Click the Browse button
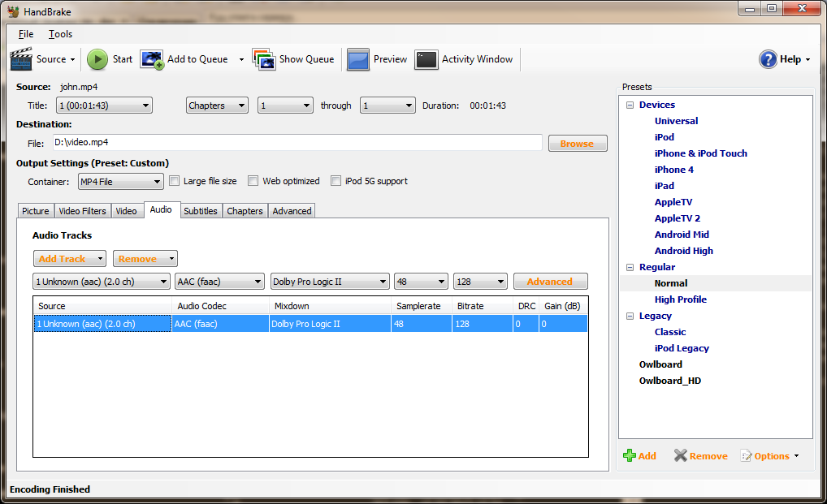 [578, 144]
